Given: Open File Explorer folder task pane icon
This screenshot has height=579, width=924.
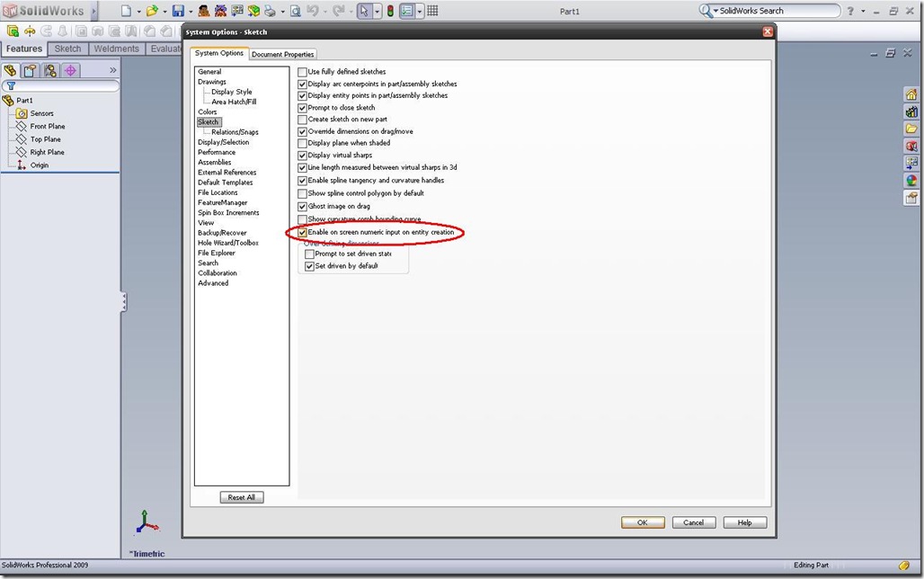Looking at the screenshot, I should [911, 129].
